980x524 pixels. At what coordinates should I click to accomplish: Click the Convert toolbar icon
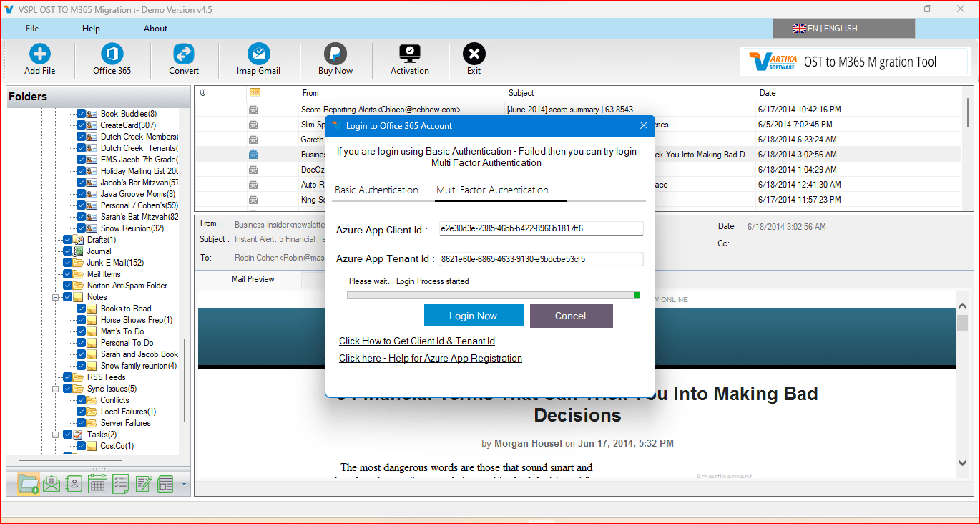tap(184, 54)
